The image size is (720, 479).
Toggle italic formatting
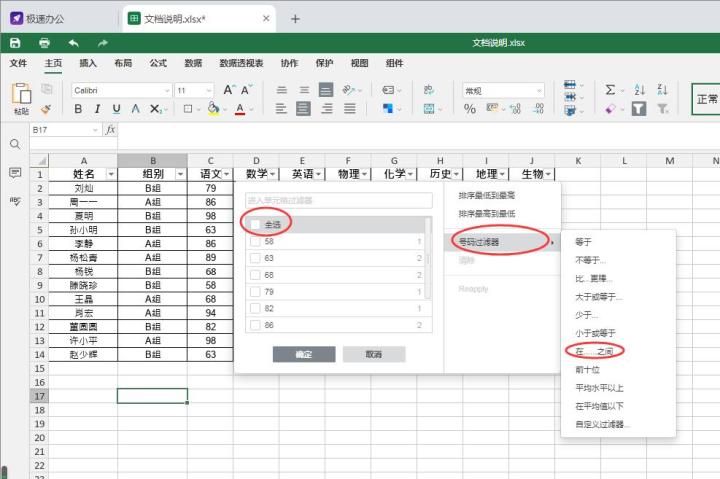[97, 109]
